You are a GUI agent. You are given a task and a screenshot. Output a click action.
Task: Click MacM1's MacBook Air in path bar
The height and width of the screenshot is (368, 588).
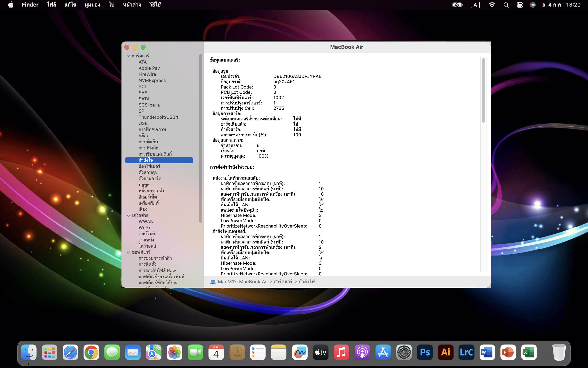pos(243,282)
